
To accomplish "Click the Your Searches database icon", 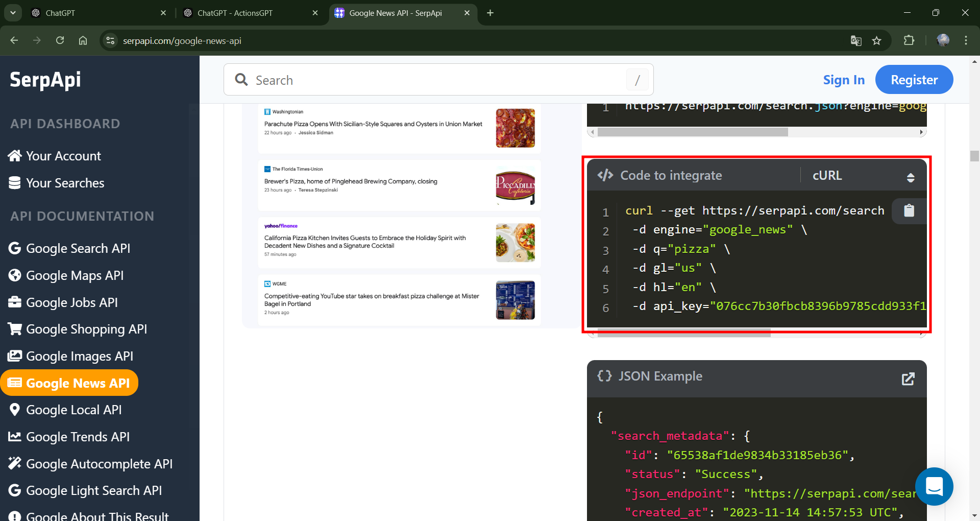I will [x=15, y=183].
